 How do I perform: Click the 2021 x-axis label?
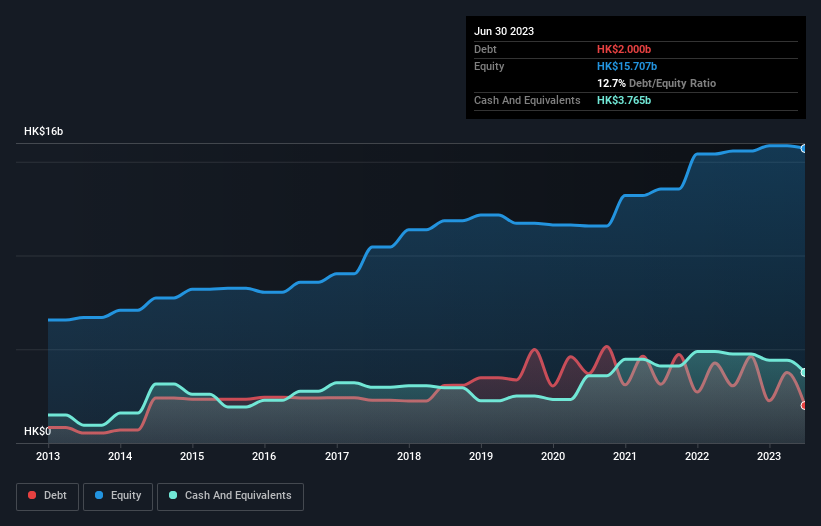point(625,456)
